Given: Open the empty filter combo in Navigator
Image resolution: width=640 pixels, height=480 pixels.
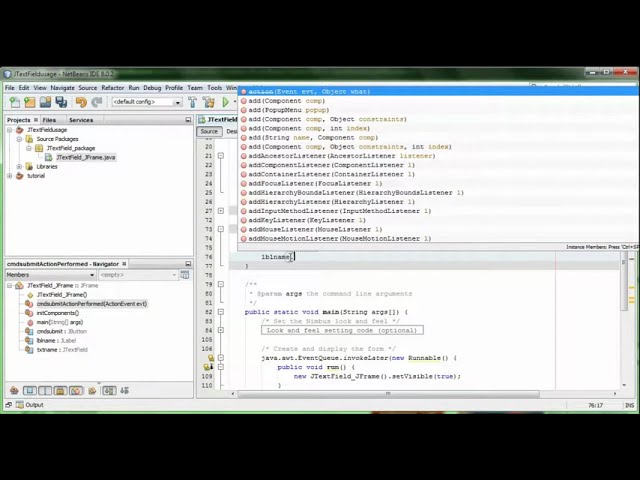Looking at the screenshot, I should 138,275.
